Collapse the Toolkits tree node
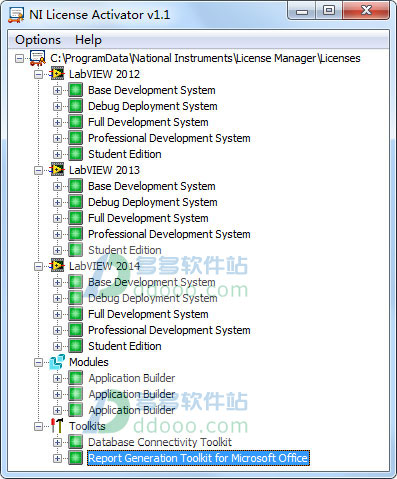 [x=39, y=426]
